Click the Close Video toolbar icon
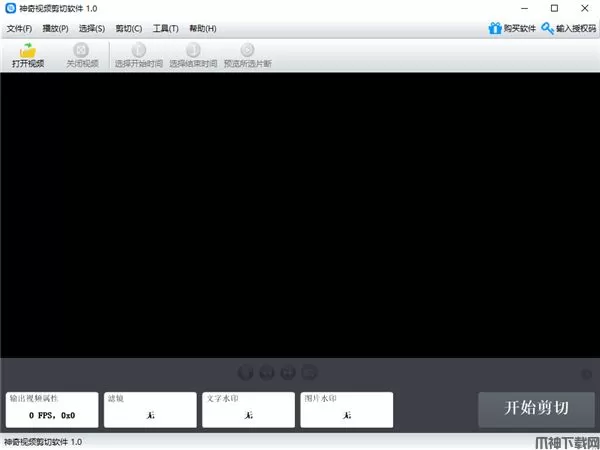 pos(81,50)
